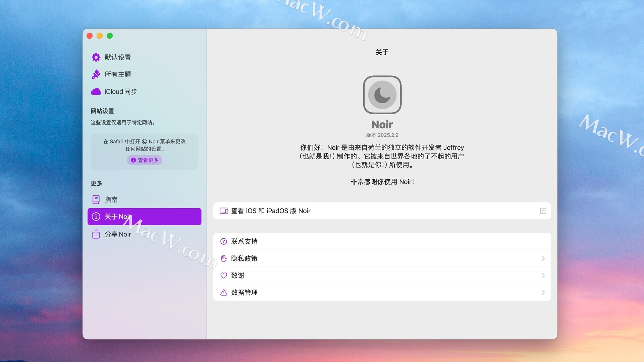The image size is (644, 362).
Task: Expand the 致谢 row chevron
Action: pos(543,276)
